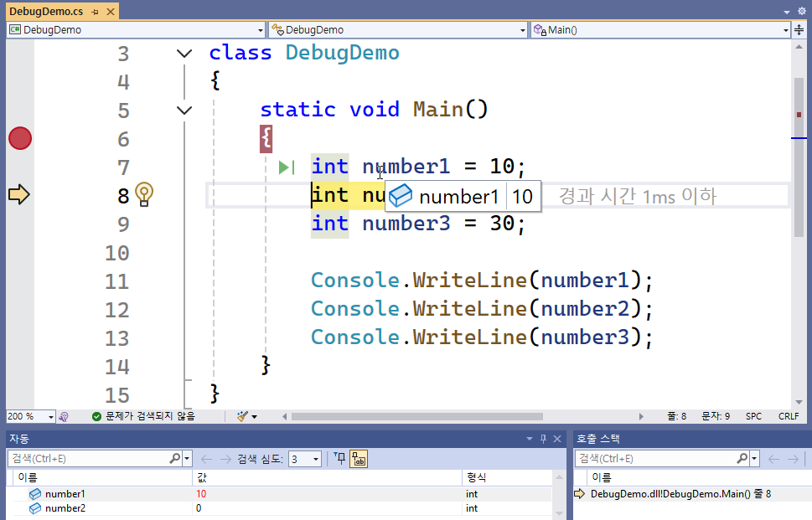
Task: Click the green run-to-click arrow on line 7
Action: pyautogui.click(x=287, y=167)
